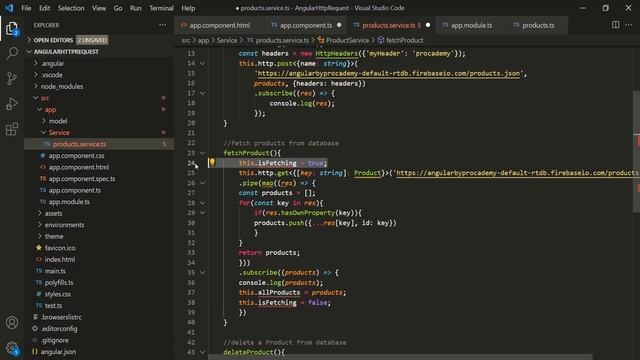Open app.module.ts in file tree
This screenshot has width=640, height=360.
[69, 202]
